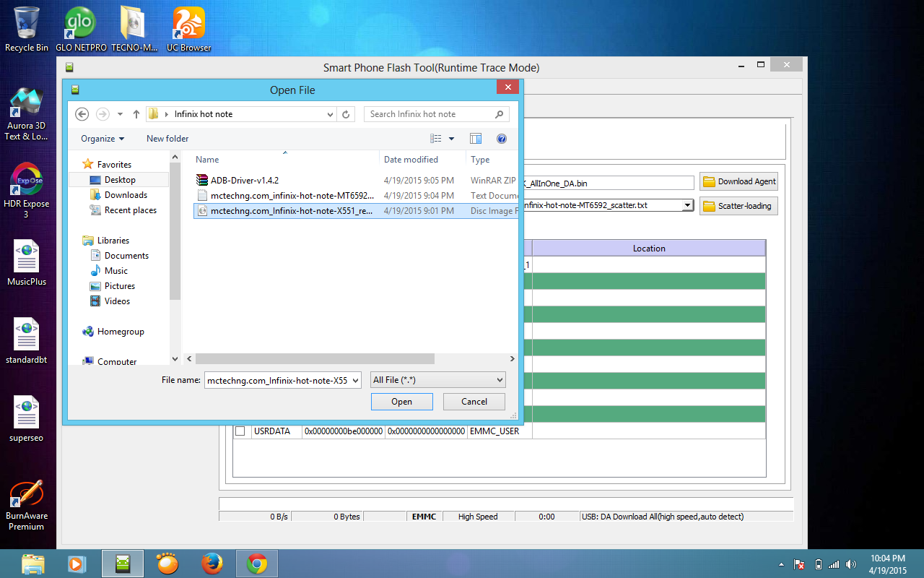Open the volume control in system tray
The height and width of the screenshot is (578, 924).
[851, 564]
